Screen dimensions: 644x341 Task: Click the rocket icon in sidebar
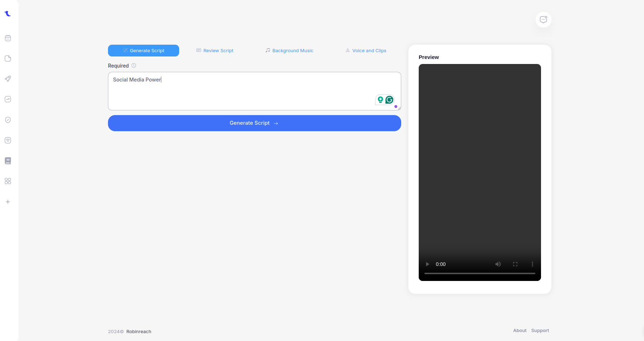pos(8,79)
